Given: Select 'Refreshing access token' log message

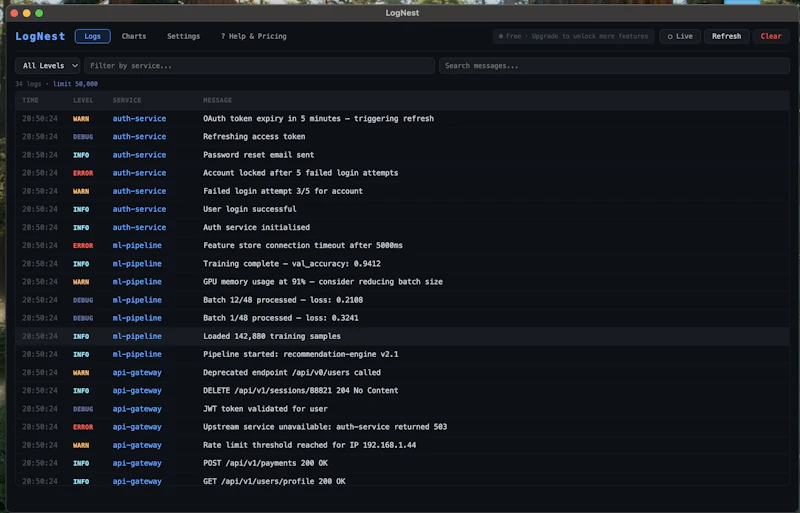Looking at the screenshot, I should pos(254,136).
